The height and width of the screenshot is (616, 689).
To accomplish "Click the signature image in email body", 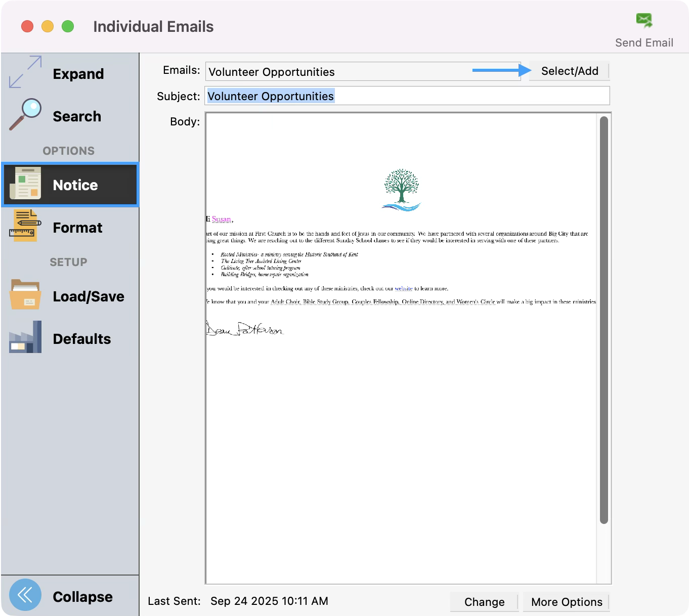I will coord(245,329).
